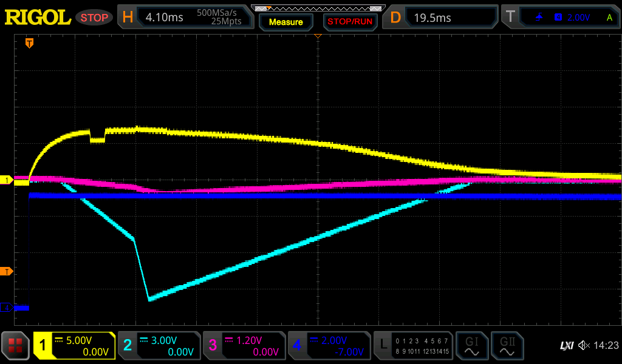Screen dimensions: 622x364
Task: Click the blue channel 4 ground marker
Action: point(7,308)
